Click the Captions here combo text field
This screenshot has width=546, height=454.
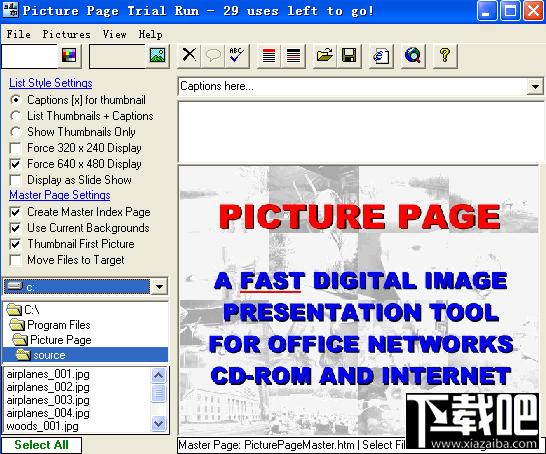tap(353, 86)
